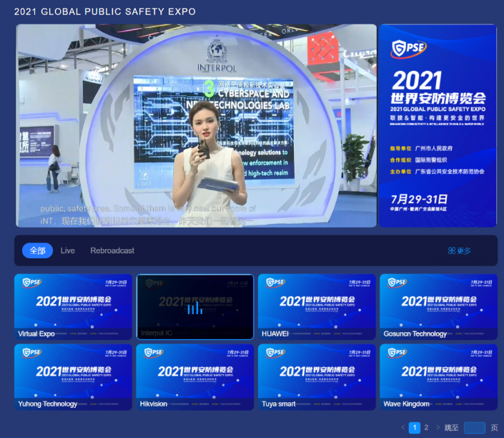The height and width of the screenshot is (438, 504).
Task: Open the Tuya smart stream thumbnail
Action: pos(317,377)
